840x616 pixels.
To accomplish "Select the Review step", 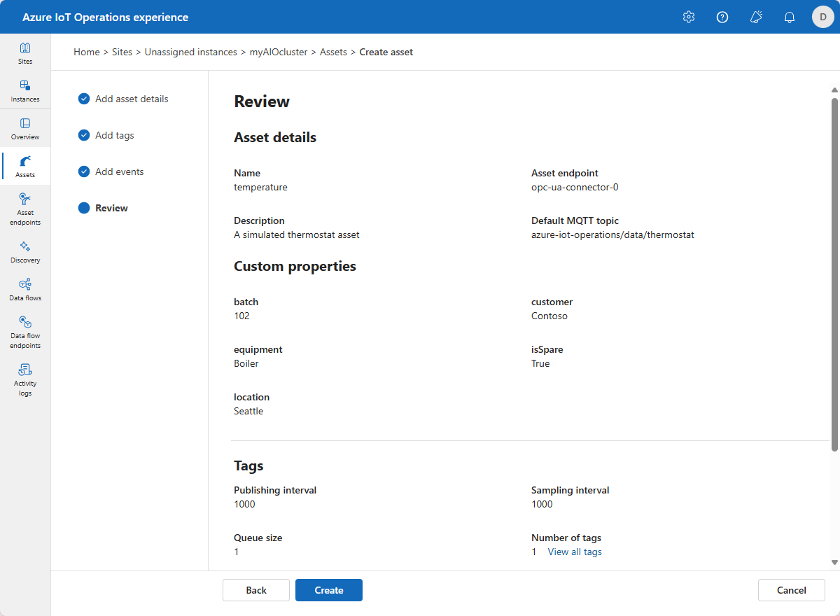I will click(104, 208).
